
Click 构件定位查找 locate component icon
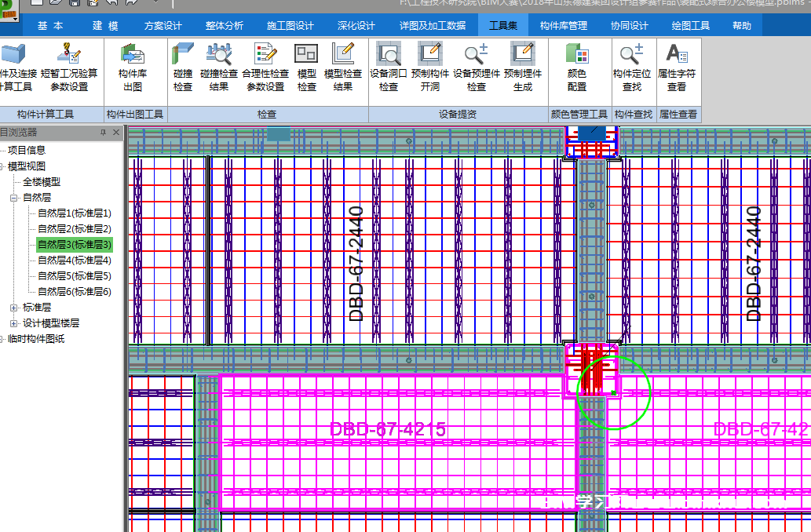click(631, 67)
